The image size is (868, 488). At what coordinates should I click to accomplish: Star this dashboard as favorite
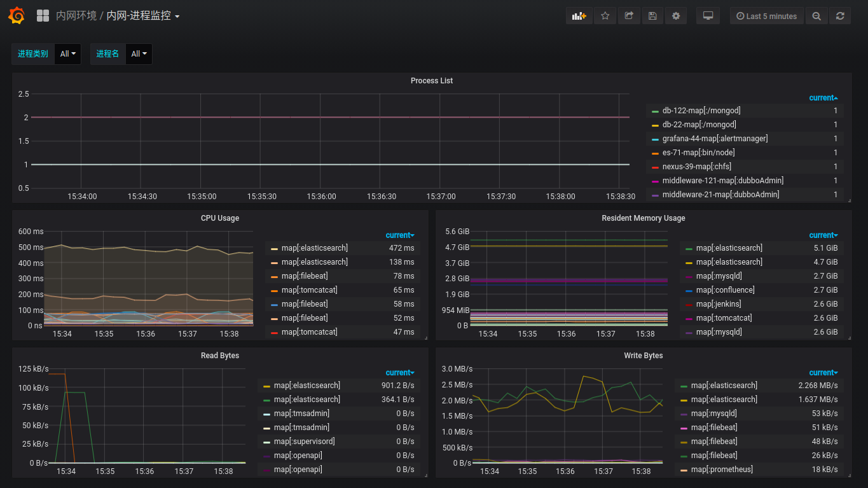click(605, 16)
